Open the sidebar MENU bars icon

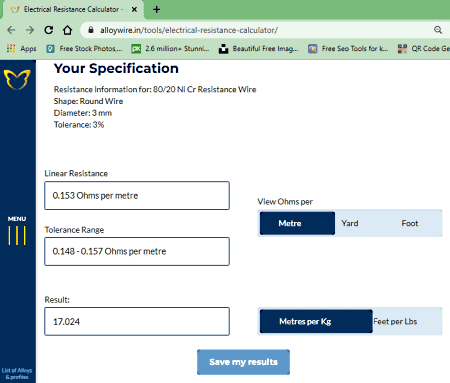[x=17, y=235]
